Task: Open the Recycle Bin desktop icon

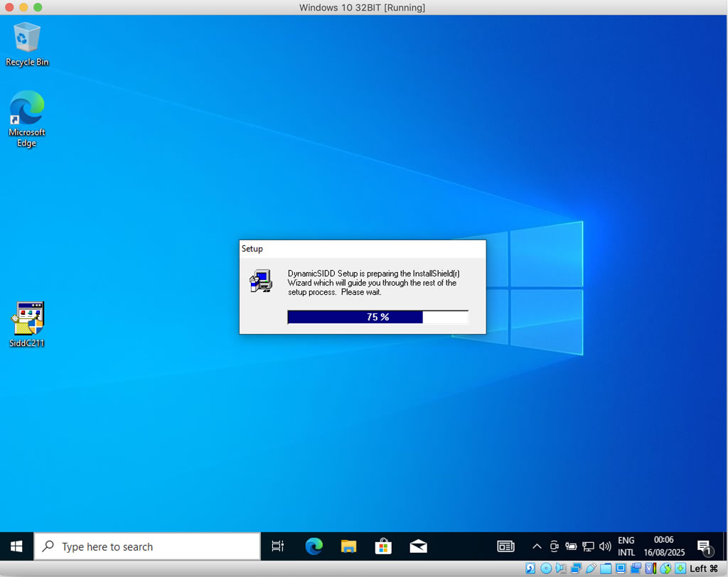Action: 27,45
